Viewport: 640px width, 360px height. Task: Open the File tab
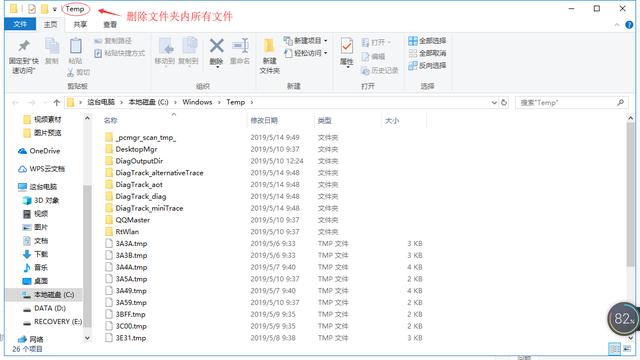(20, 24)
